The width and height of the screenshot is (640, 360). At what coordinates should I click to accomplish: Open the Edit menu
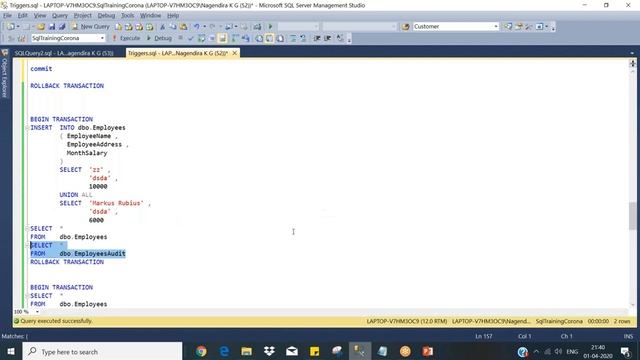pos(22,16)
